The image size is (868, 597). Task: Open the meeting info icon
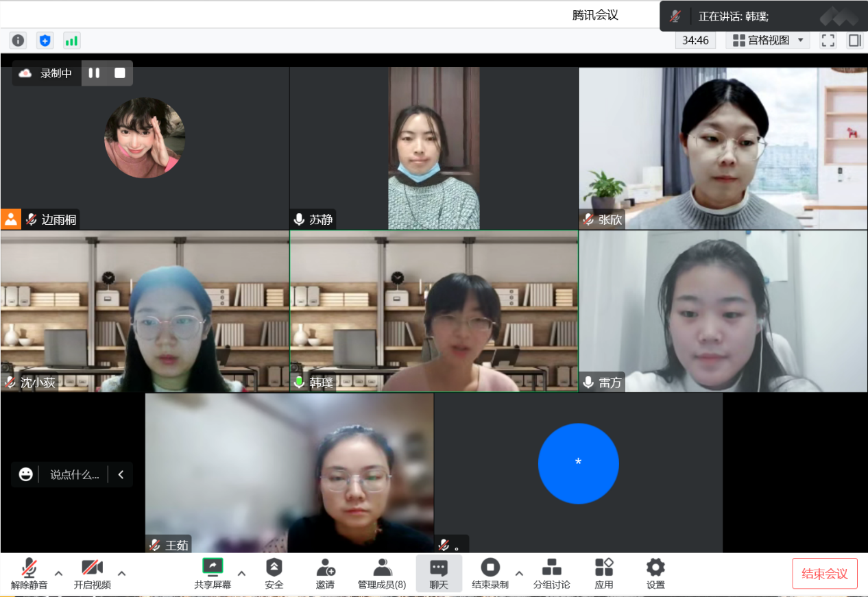(18, 40)
